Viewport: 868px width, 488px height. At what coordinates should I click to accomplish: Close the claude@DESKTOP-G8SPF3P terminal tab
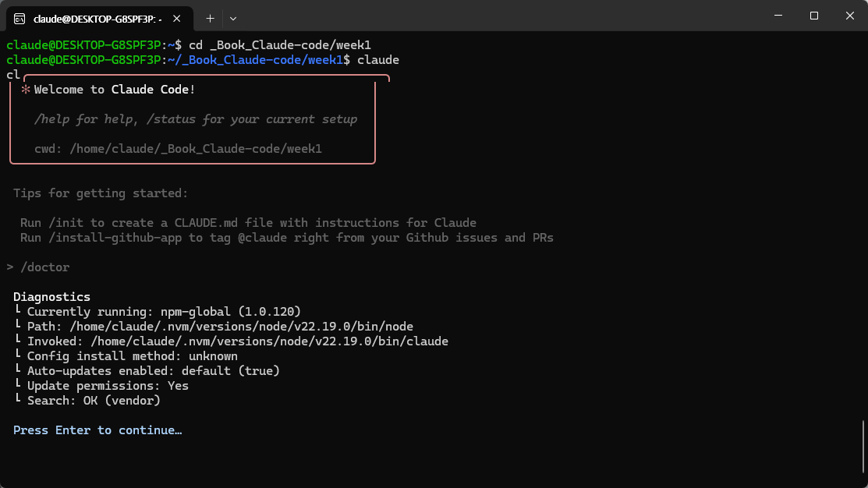176,19
